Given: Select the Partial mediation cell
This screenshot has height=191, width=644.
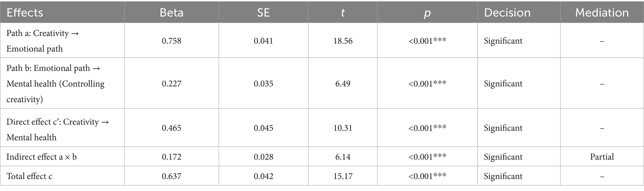Looking at the screenshot, I should 602,157.
